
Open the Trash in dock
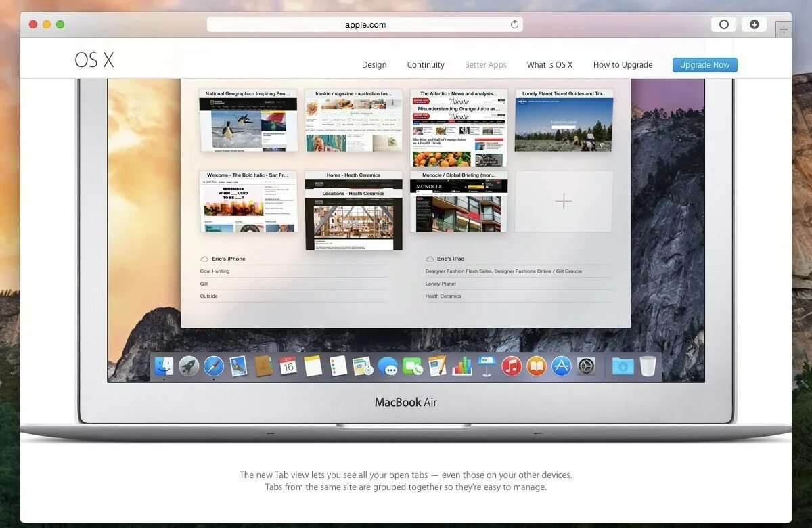click(648, 366)
